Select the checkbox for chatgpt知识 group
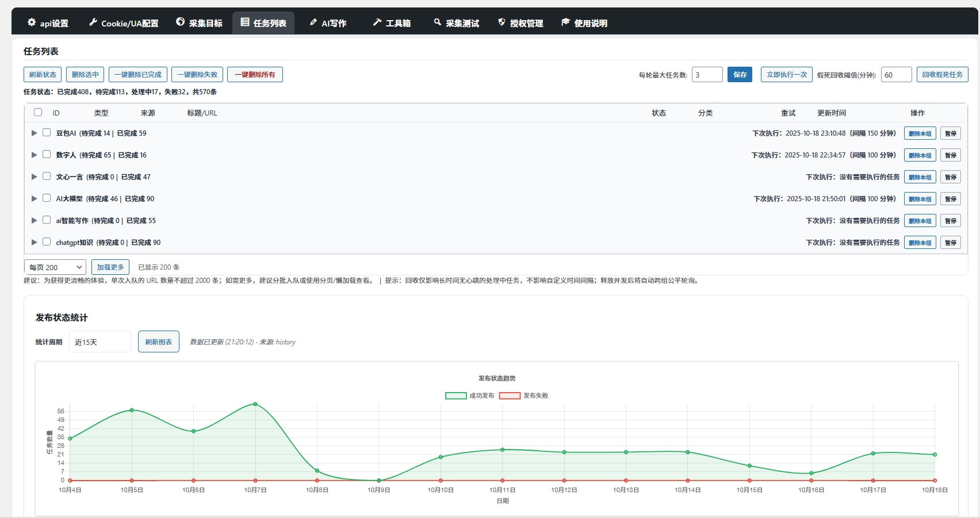The image size is (980, 518). [47, 242]
